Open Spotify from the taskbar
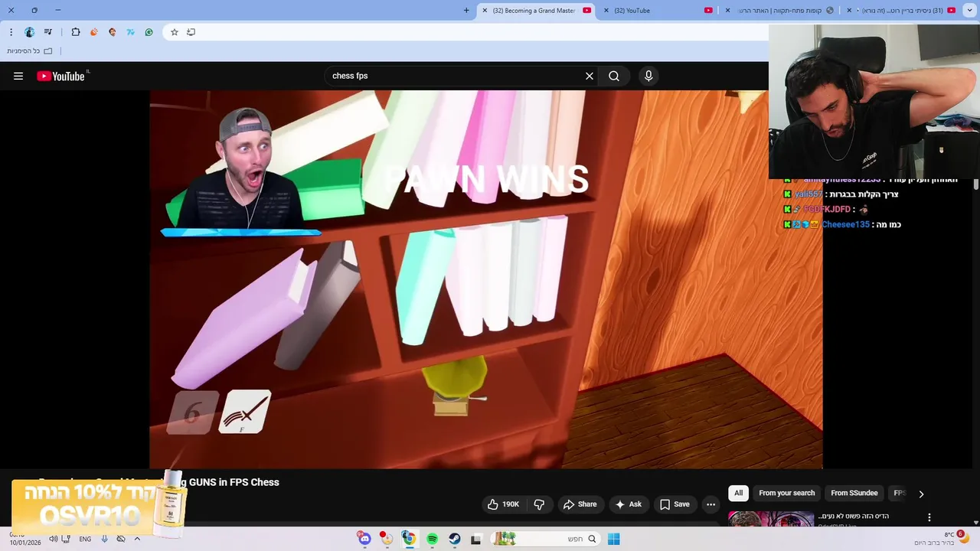 432,539
